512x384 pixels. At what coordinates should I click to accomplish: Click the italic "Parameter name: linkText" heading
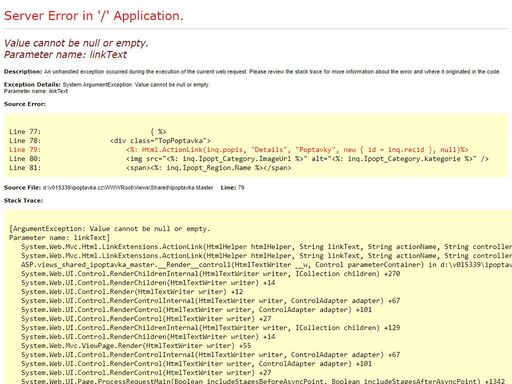pos(65,54)
